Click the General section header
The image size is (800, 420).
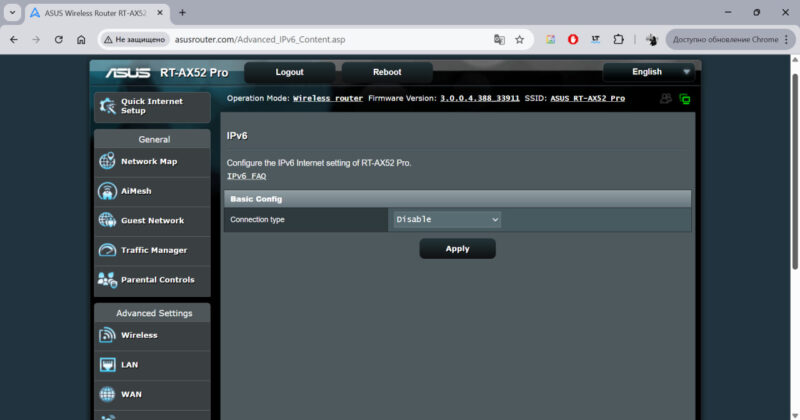(x=153, y=139)
